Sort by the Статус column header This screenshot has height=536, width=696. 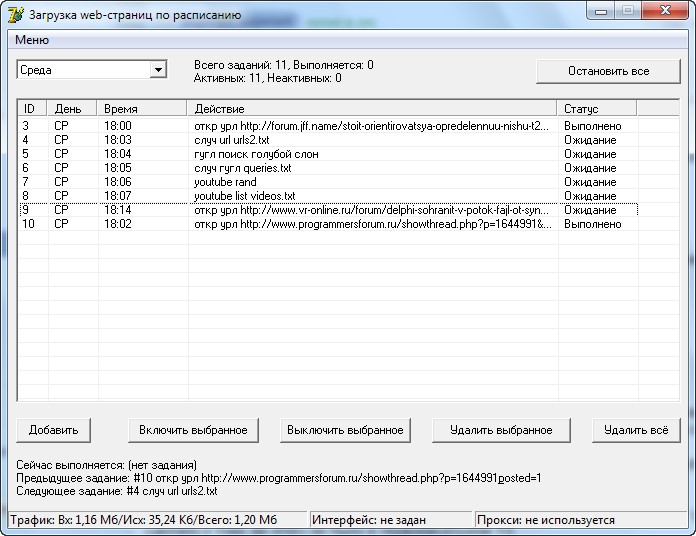[597, 109]
